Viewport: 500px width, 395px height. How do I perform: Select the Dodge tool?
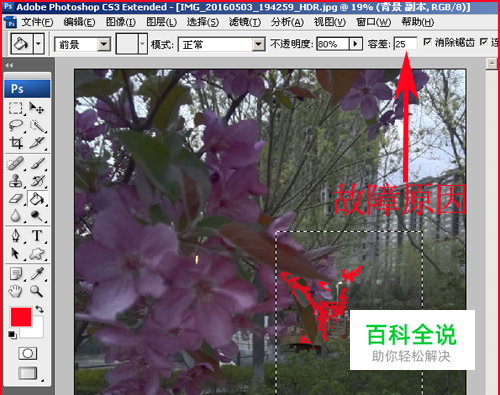(37, 216)
